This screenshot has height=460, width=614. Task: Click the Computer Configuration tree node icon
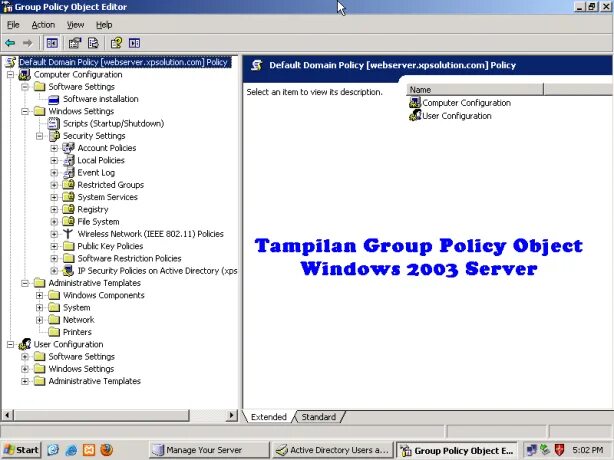point(25,74)
